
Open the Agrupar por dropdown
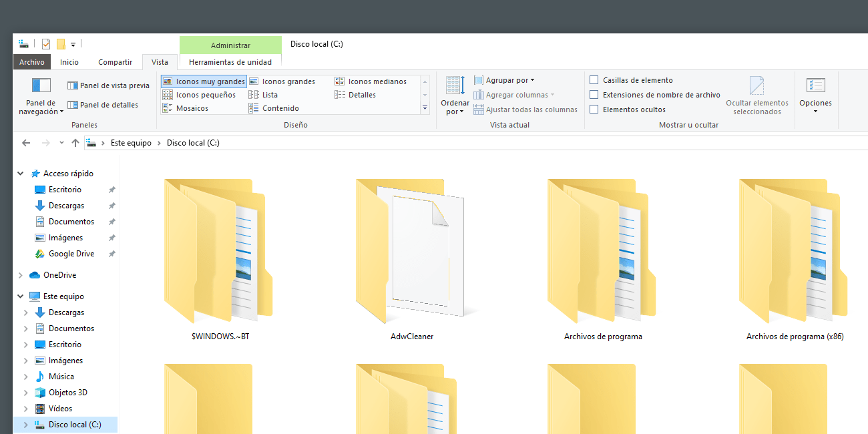click(504, 80)
